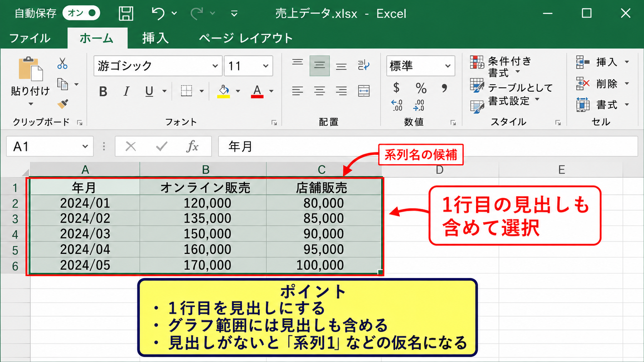Image resolution: width=644 pixels, height=362 pixels.
Task: Select column D header
Action: coord(440,170)
